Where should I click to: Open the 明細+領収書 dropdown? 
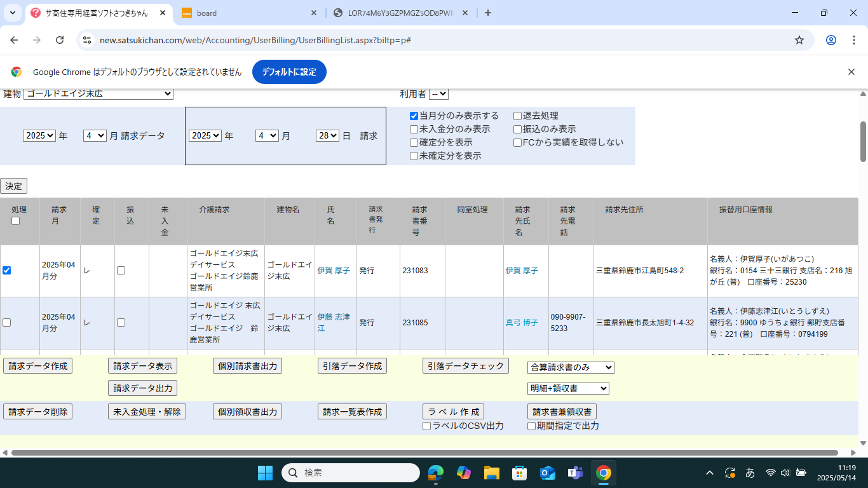[568, 388]
